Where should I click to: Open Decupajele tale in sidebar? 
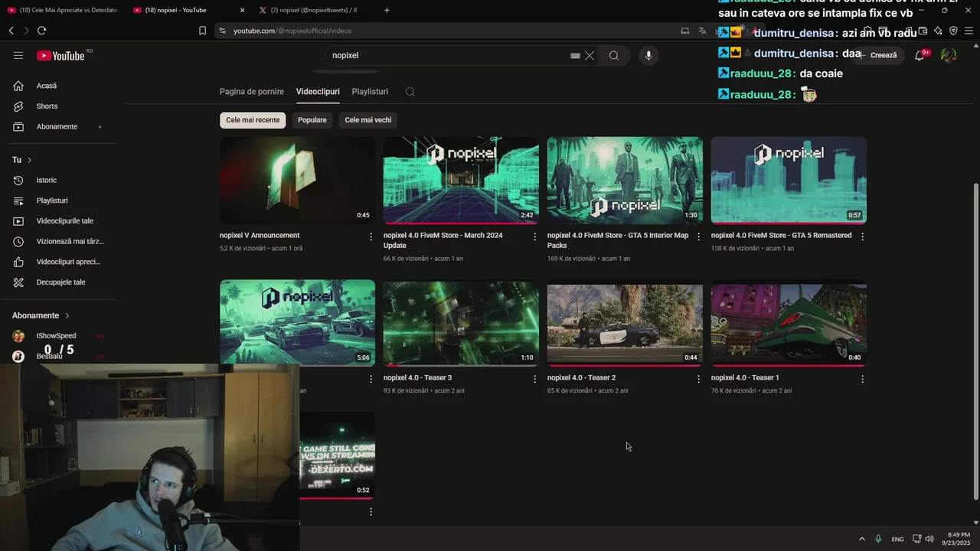[61, 282]
